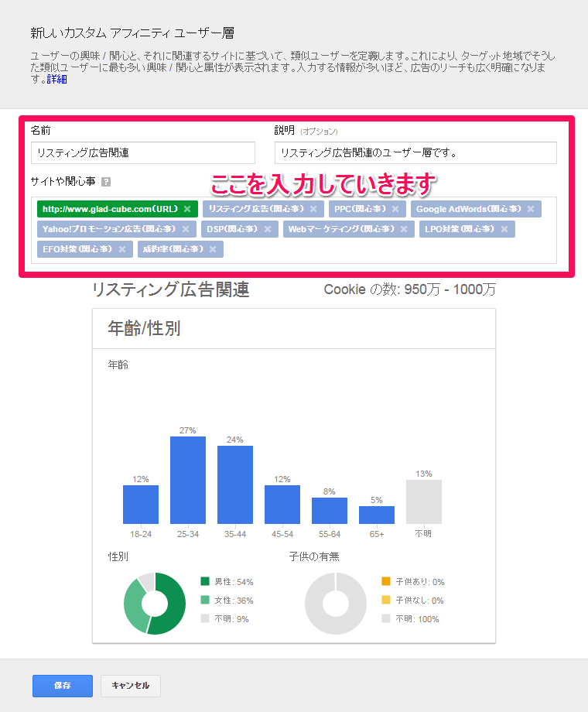The image size is (588, 712).
Task: Click the キャンセル button
Action: tap(130, 686)
